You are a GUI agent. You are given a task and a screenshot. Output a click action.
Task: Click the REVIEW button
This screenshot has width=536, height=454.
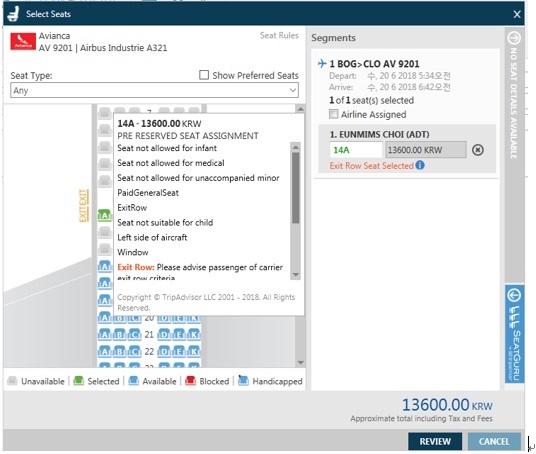(435, 441)
